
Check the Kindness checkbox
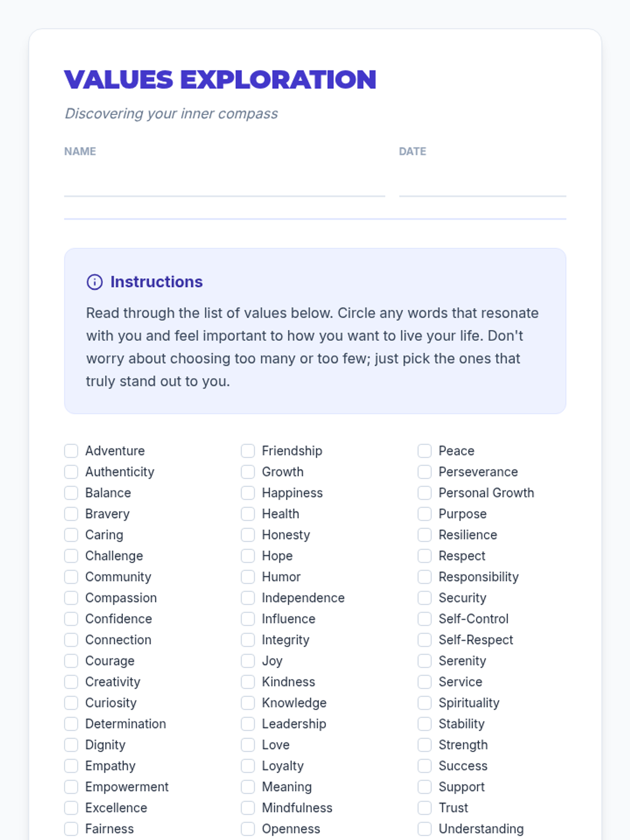click(248, 682)
